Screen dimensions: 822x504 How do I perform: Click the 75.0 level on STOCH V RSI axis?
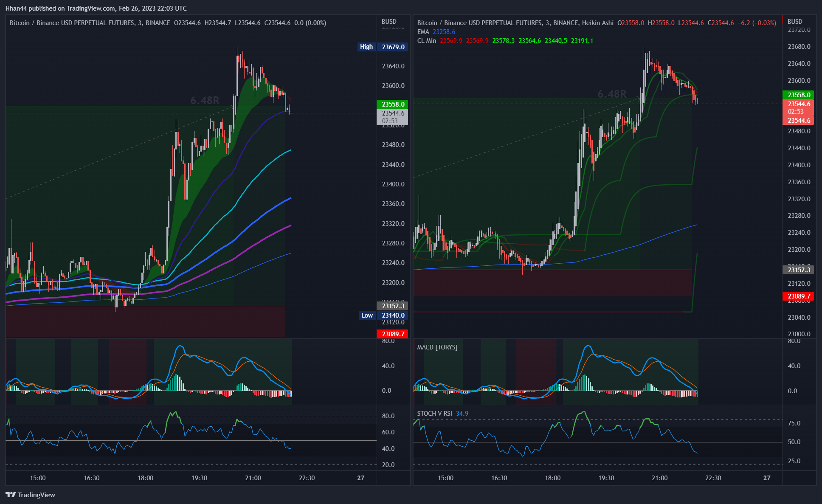794,423
